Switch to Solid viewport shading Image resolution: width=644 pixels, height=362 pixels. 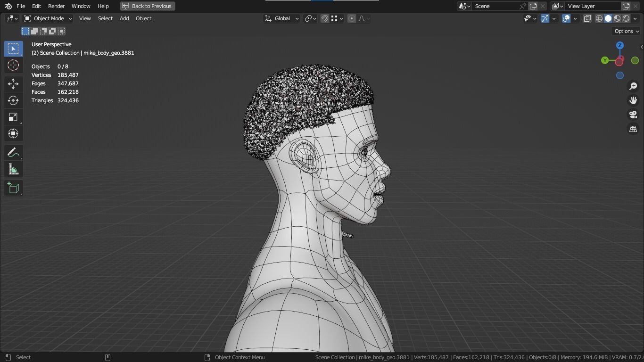[608, 18]
